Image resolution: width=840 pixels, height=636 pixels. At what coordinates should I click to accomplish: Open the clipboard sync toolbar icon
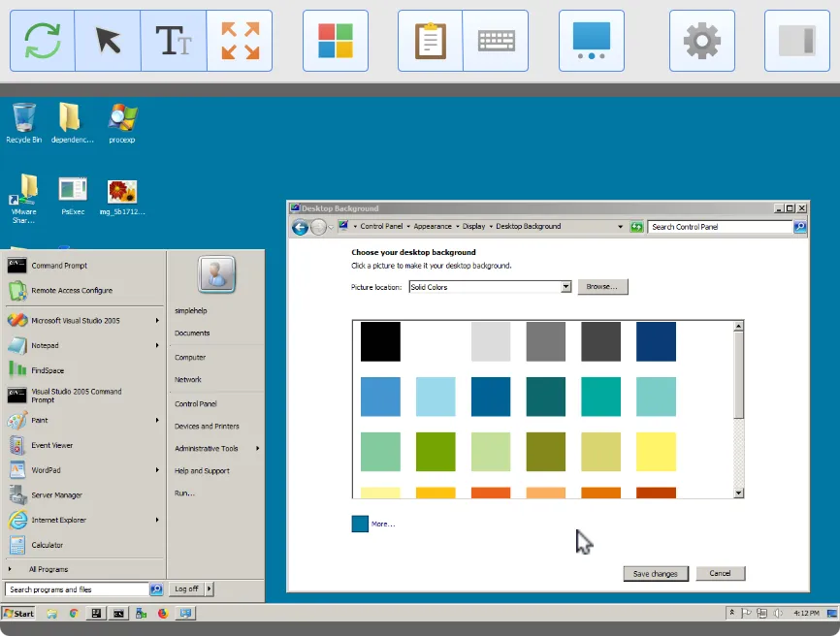(x=430, y=40)
